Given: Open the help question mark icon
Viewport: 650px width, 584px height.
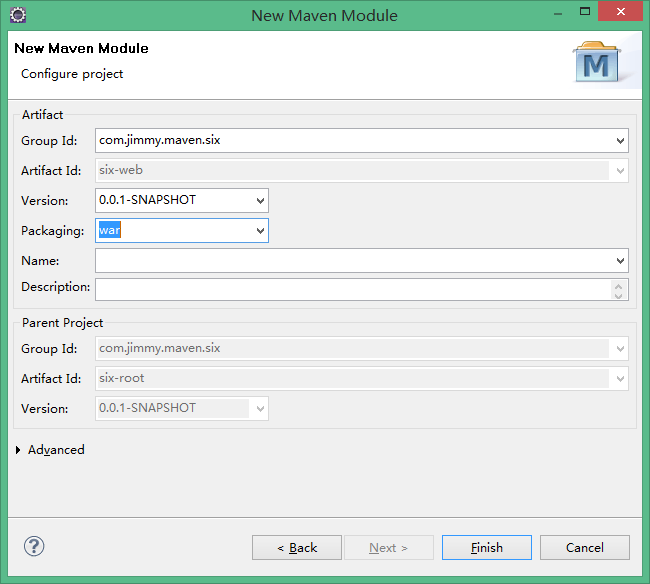Looking at the screenshot, I should (34, 546).
